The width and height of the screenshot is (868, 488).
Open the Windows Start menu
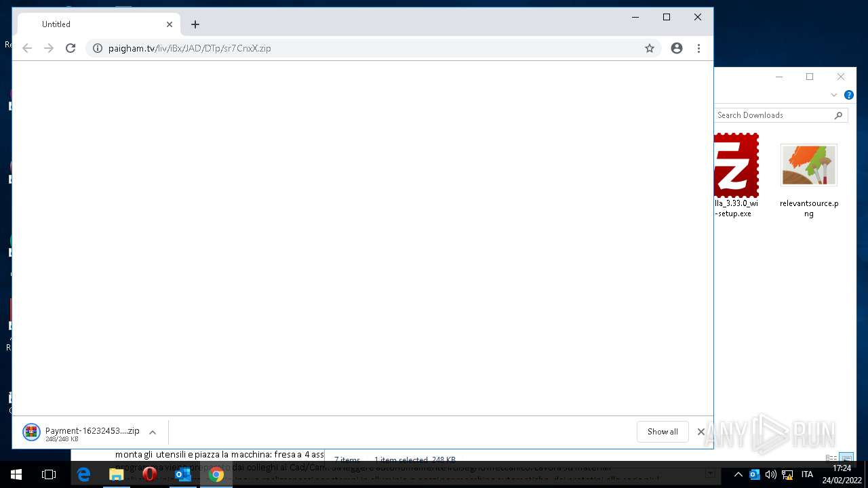[16, 474]
